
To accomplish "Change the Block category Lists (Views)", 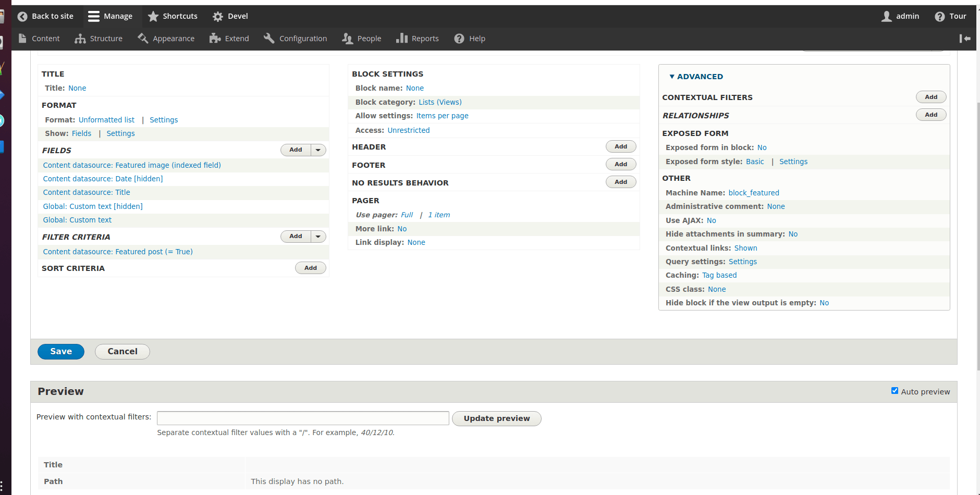I will click(440, 102).
